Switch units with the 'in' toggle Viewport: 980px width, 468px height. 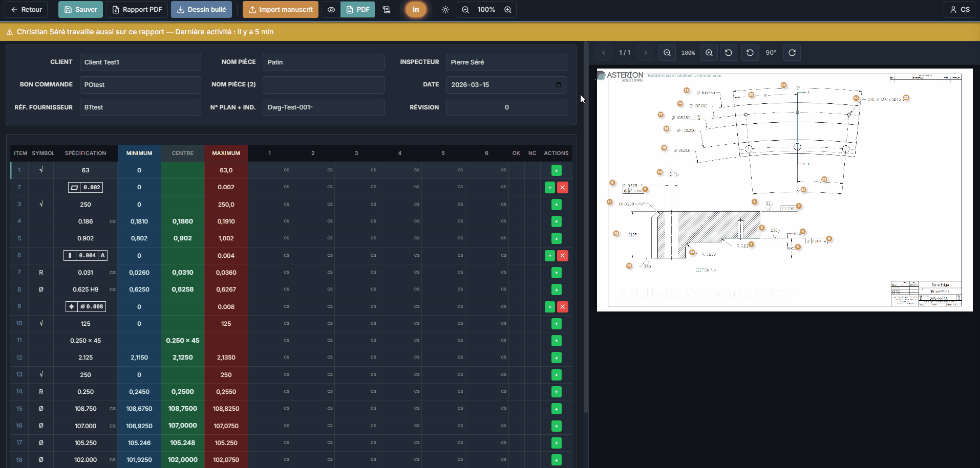pyautogui.click(x=416, y=10)
